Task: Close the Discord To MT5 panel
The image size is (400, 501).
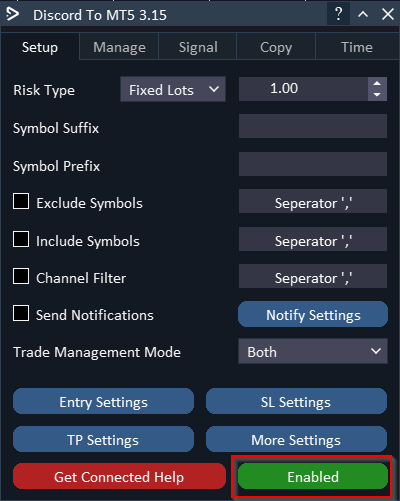Action: pos(388,14)
